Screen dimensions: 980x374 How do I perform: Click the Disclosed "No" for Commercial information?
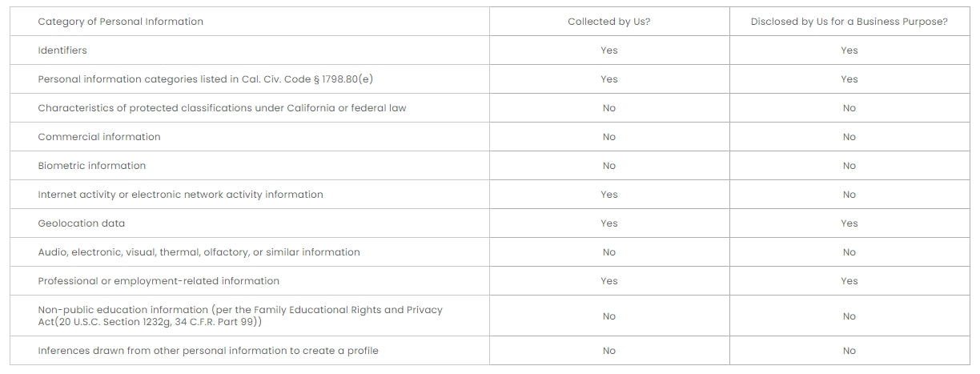849,137
